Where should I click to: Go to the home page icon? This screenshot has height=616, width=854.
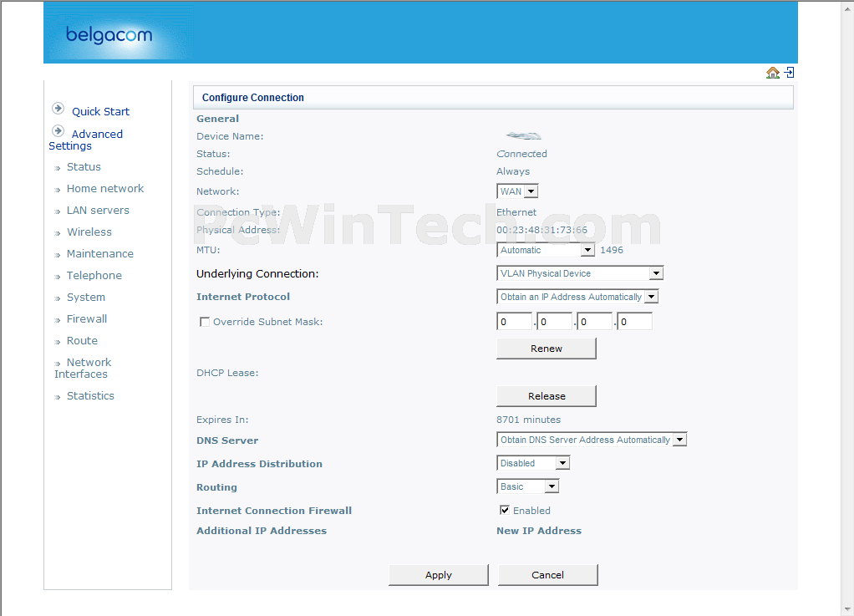point(772,73)
